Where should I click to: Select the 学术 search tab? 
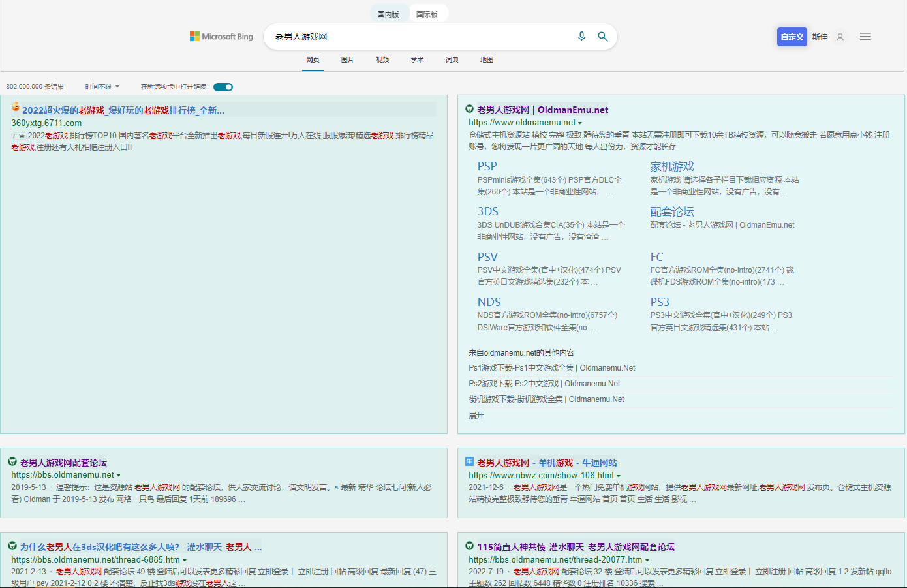tap(417, 60)
